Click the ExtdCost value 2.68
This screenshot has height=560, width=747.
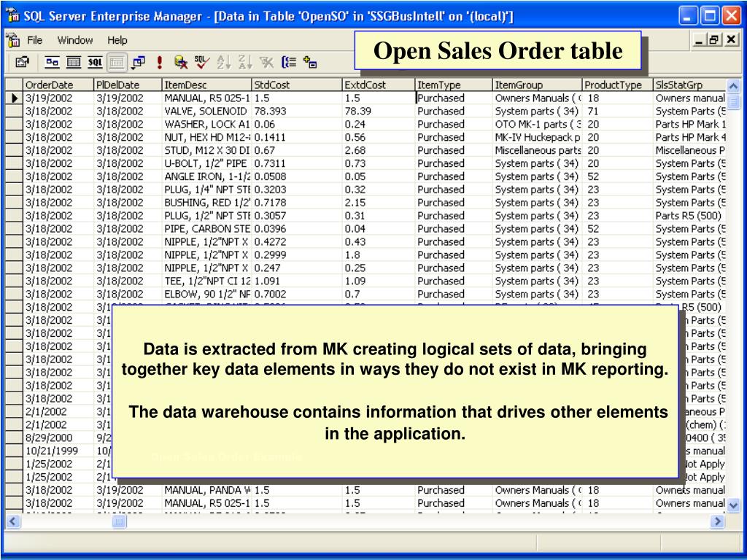coord(379,150)
